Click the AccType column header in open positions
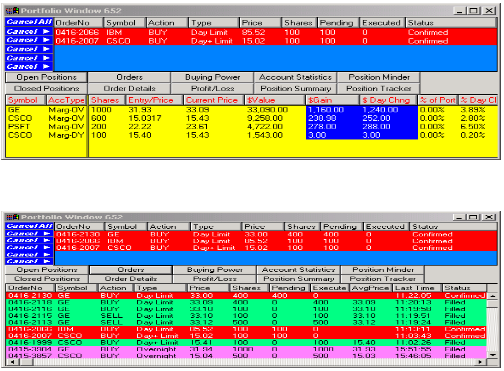The image size is (504, 371). coord(67,100)
